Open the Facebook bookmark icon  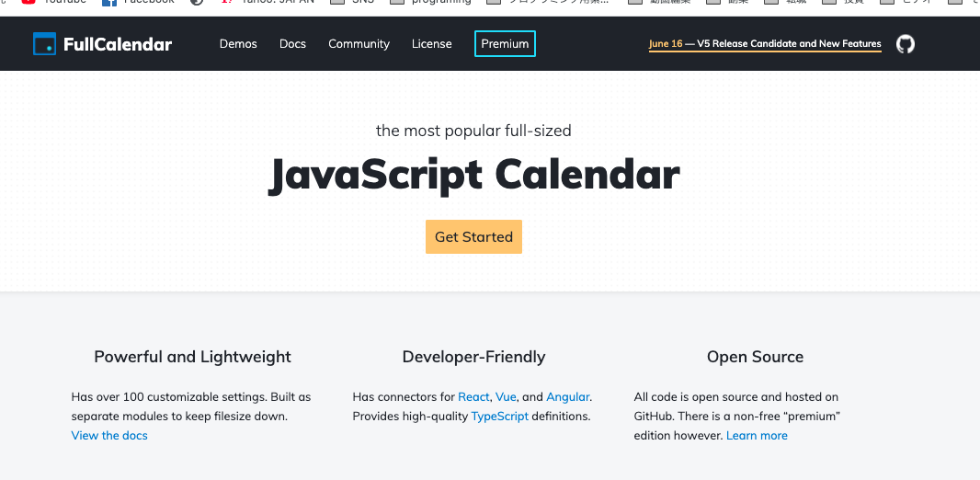click(x=109, y=2)
